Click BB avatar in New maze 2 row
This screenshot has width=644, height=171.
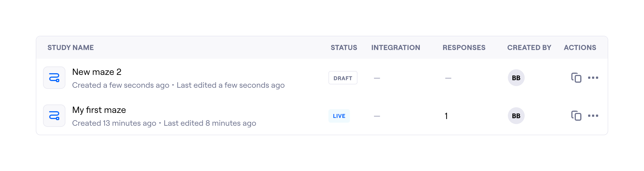point(516,78)
